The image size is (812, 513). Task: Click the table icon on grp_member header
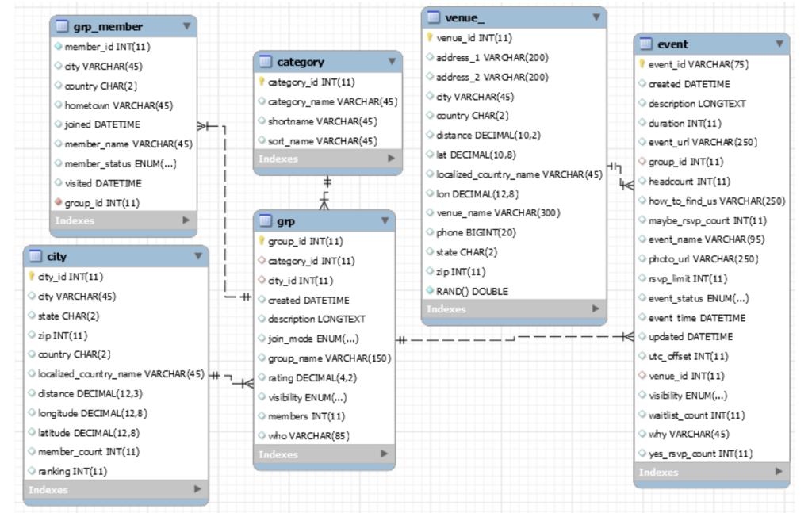[x=63, y=26]
